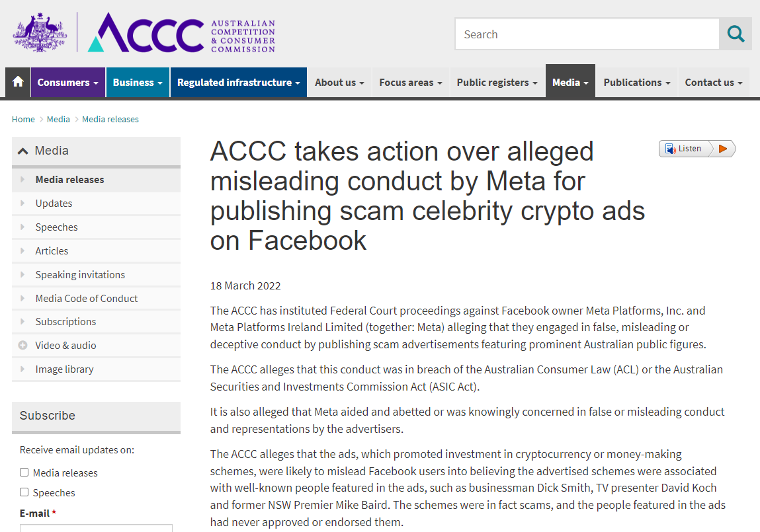Play the Listen audio with orange arrow
Viewport: 760px width, 532px height.
(x=723, y=149)
